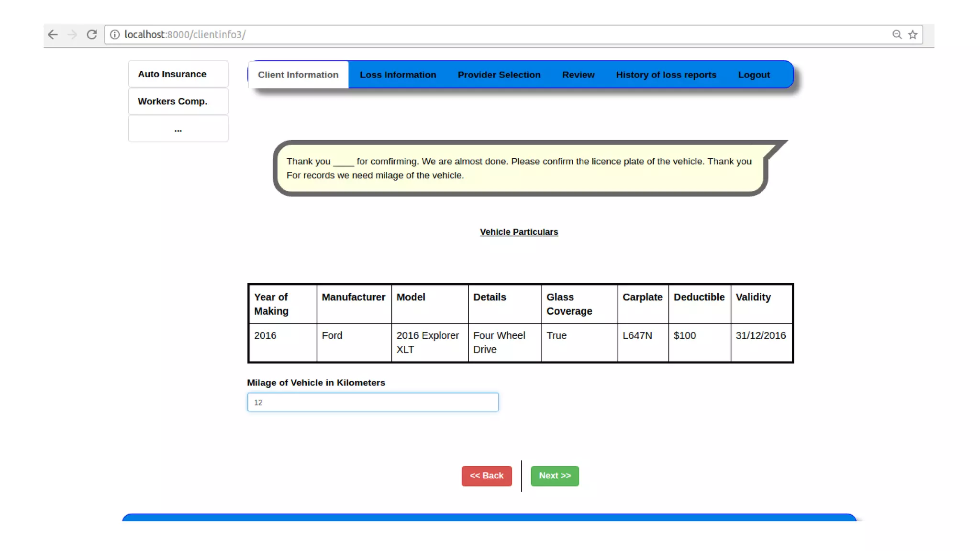Click the green Next button
The width and height of the screenshot is (980, 551).
tap(555, 476)
